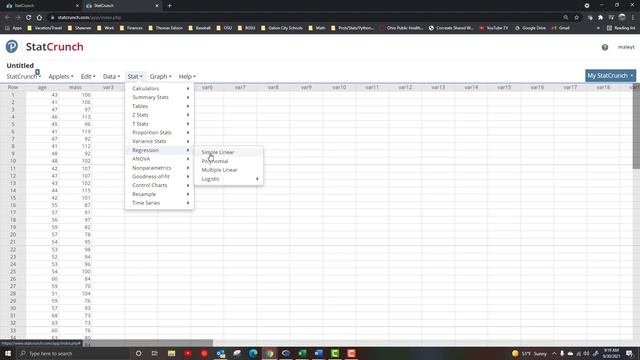Select the mass column header
Image resolution: width=640 pixels, height=360 pixels.
(75, 87)
